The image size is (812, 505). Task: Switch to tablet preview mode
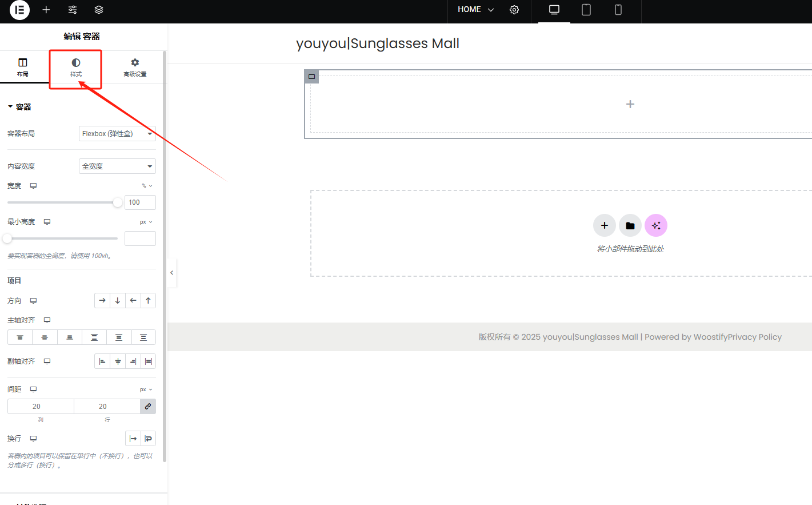click(586, 10)
